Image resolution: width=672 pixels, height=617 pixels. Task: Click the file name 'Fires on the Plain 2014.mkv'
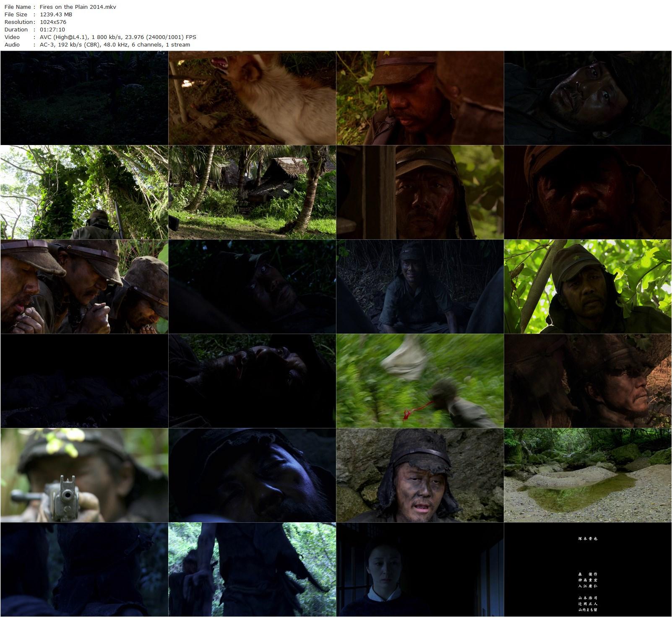pyautogui.click(x=78, y=7)
